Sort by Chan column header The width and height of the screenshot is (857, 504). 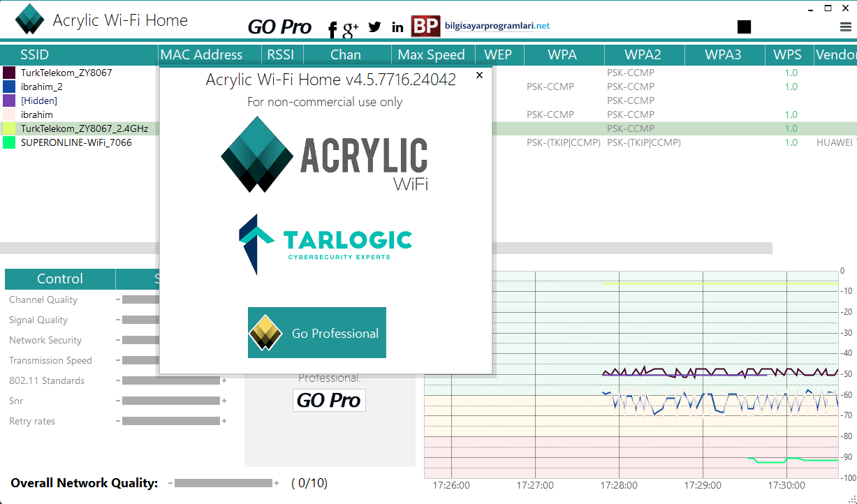346,54
